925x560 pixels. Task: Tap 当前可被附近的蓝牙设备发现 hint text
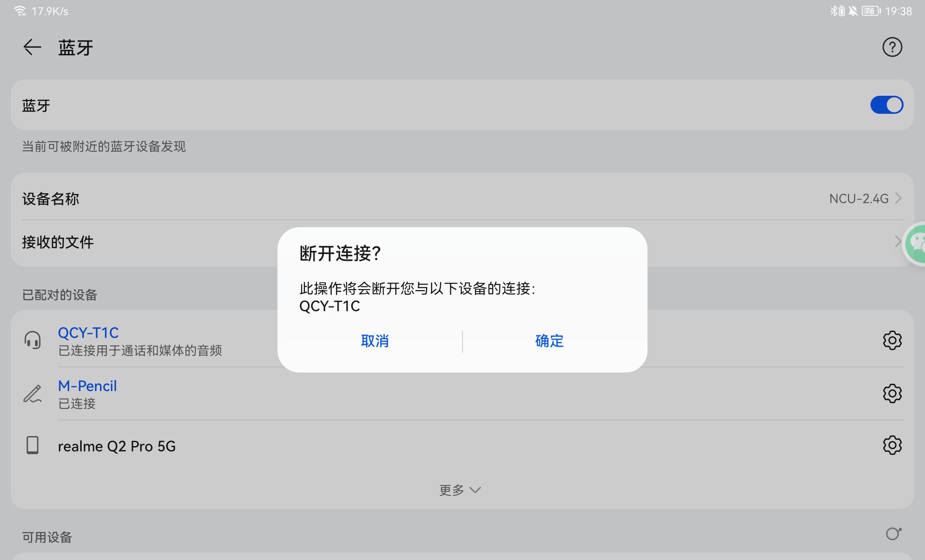(104, 146)
